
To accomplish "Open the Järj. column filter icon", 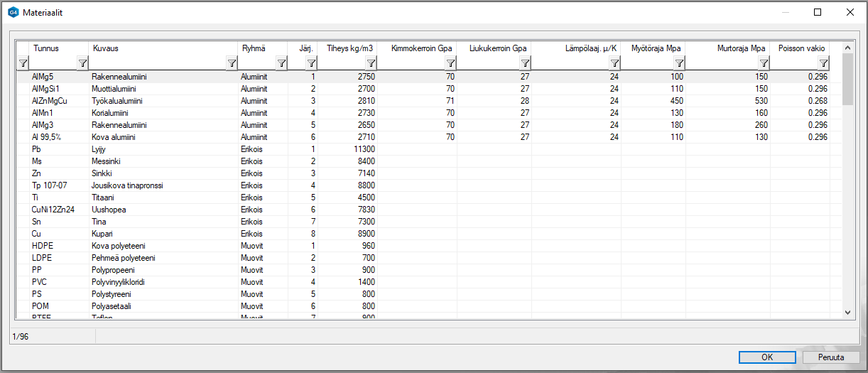I will tap(311, 63).
